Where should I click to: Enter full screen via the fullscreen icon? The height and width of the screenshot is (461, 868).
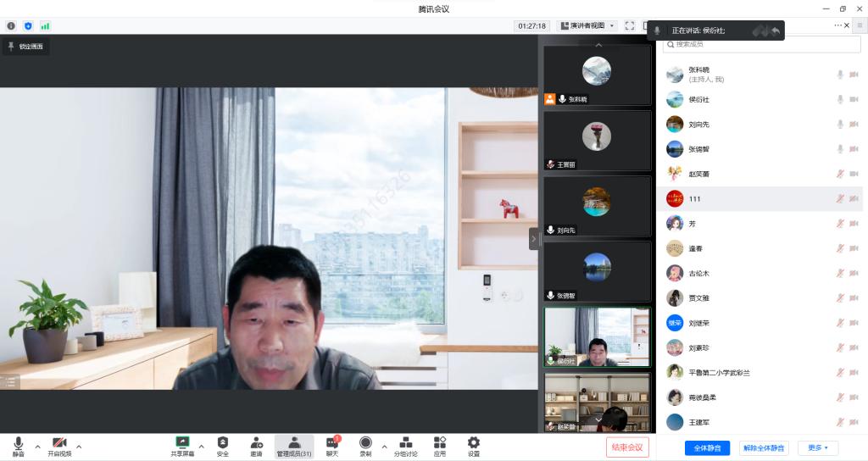(x=630, y=25)
